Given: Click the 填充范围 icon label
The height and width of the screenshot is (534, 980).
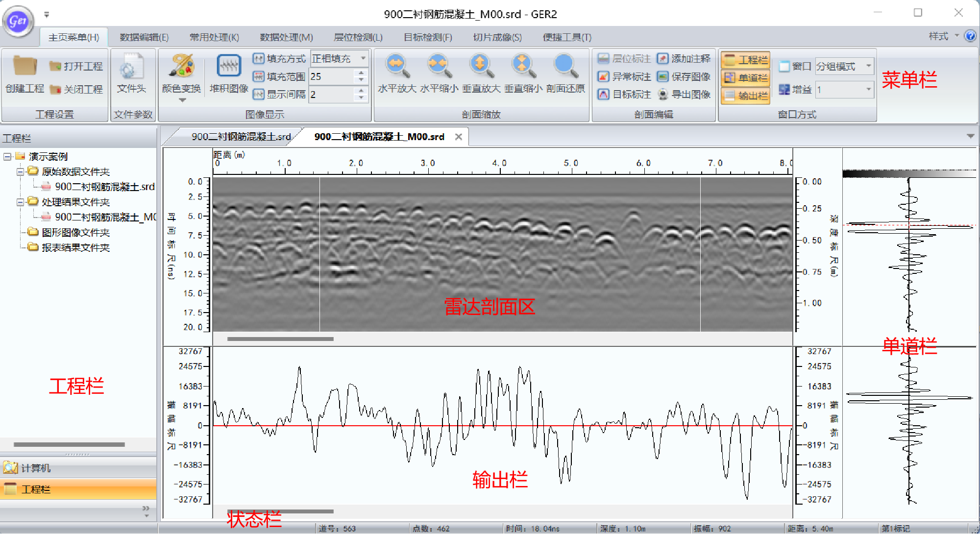Looking at the screenshot, I should pyautogui.click(x=258, y=76).
